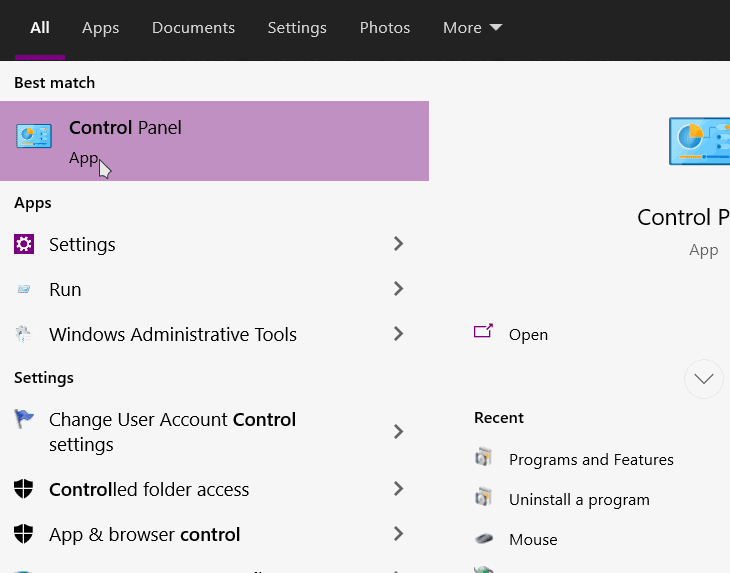The width and height of the screenshot is (730, 573).
Task: Switch to the Documents filter tab
Action: click(193, 27)
